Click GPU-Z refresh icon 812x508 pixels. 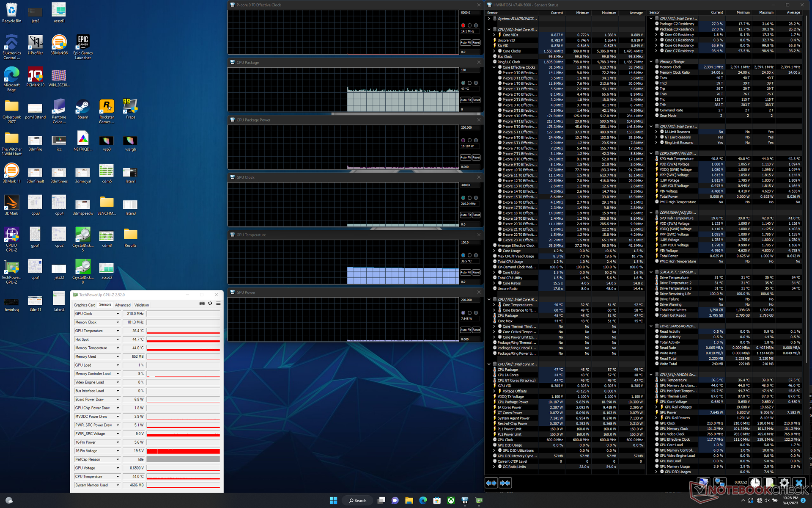tap(210, 303)
